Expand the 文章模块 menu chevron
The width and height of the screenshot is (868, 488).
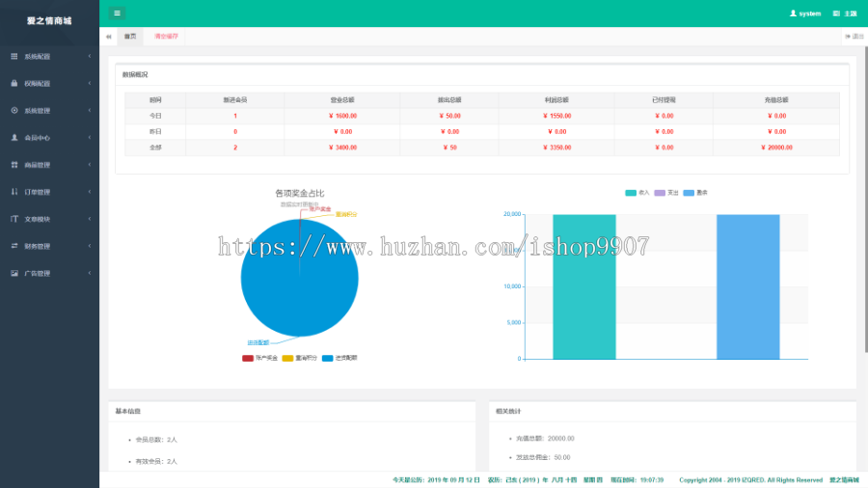pos(89,219)
